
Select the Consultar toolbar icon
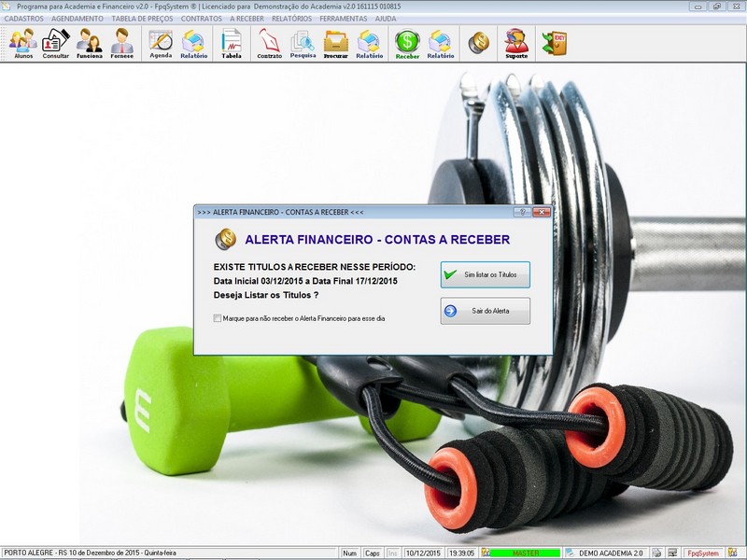(x=56, y=44)
